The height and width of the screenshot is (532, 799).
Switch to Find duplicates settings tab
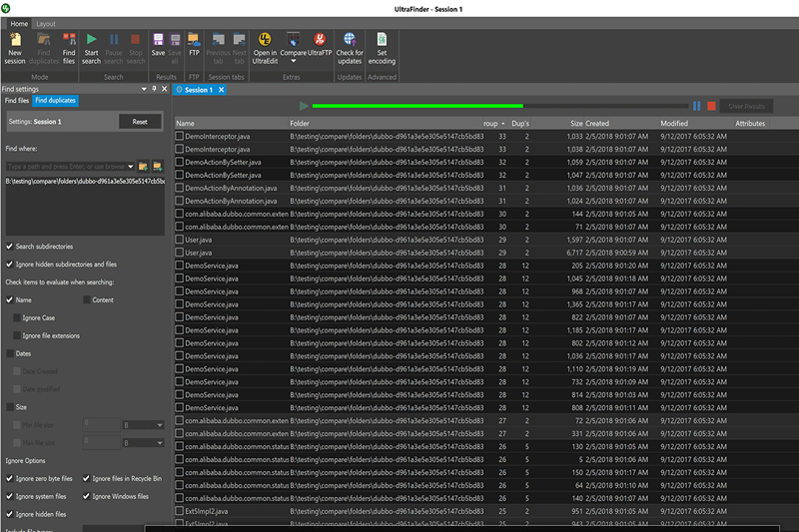coord(56,100)
